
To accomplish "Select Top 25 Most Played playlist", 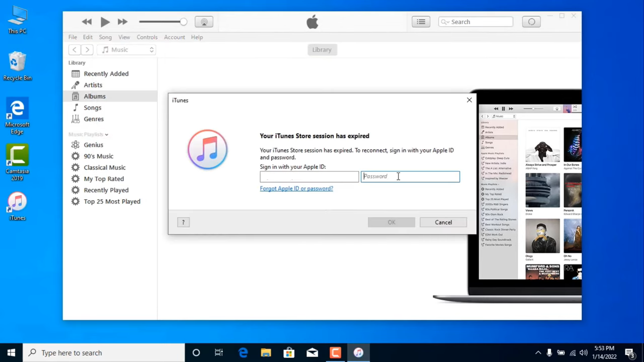I will click(x=112, y=201).
